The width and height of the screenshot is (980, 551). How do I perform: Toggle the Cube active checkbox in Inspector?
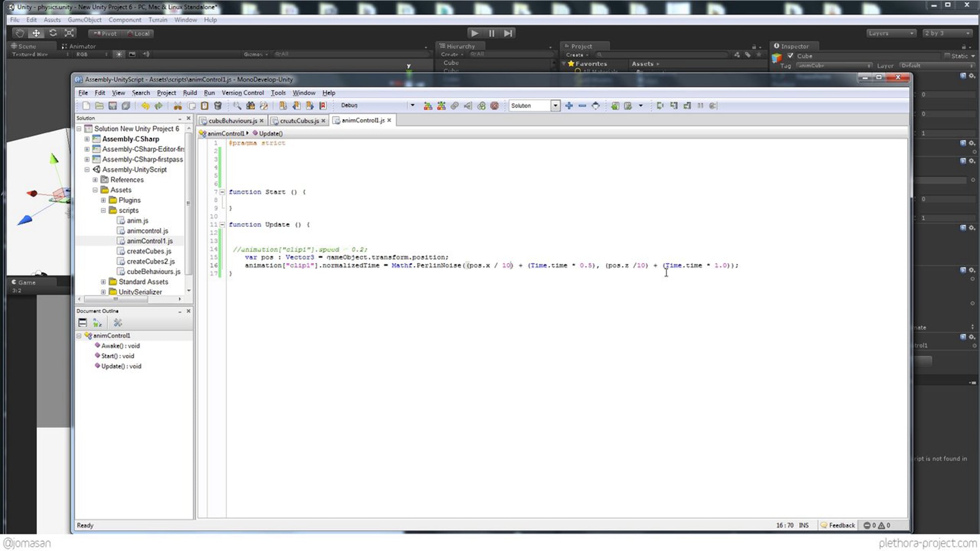click(x=791, y=56)
